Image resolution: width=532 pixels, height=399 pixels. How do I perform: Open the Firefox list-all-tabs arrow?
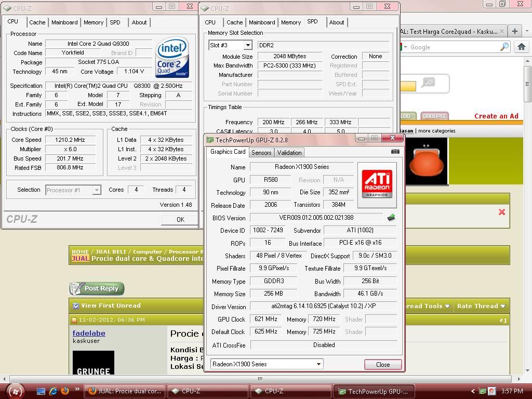527,31
